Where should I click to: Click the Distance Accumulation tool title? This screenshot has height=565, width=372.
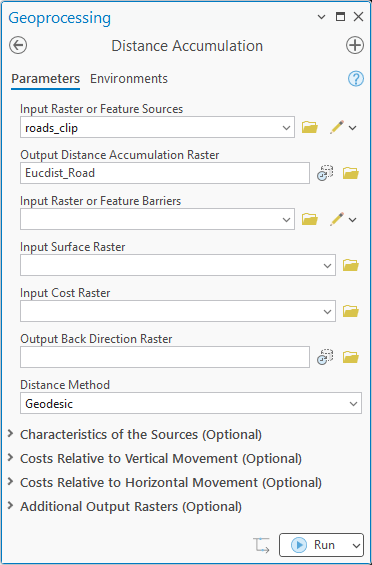pos(187,46)
